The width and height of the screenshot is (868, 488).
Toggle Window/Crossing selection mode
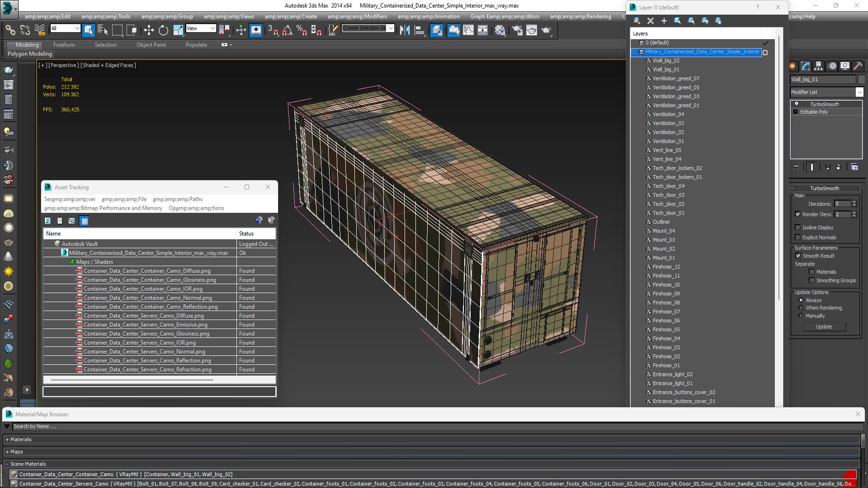pos(132,30)
